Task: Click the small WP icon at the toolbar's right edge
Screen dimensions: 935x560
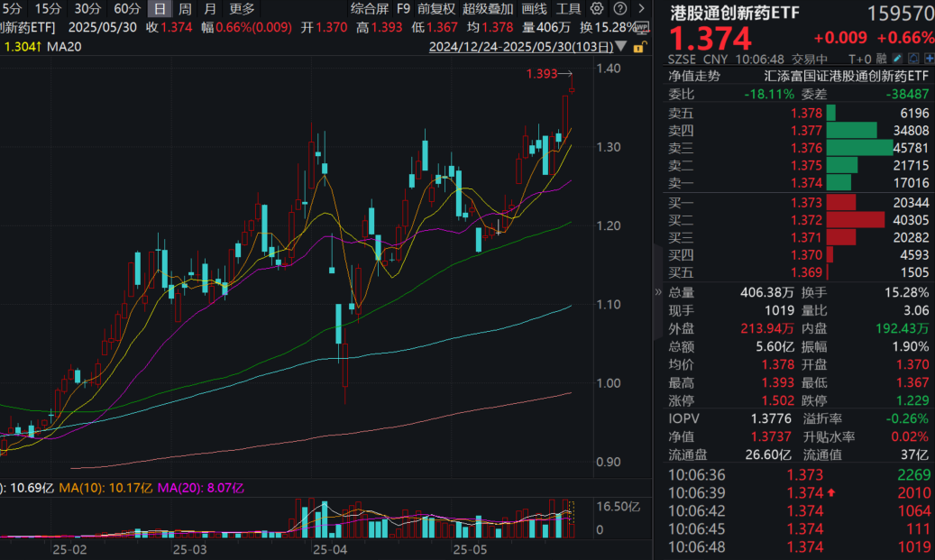Action: 641,28
